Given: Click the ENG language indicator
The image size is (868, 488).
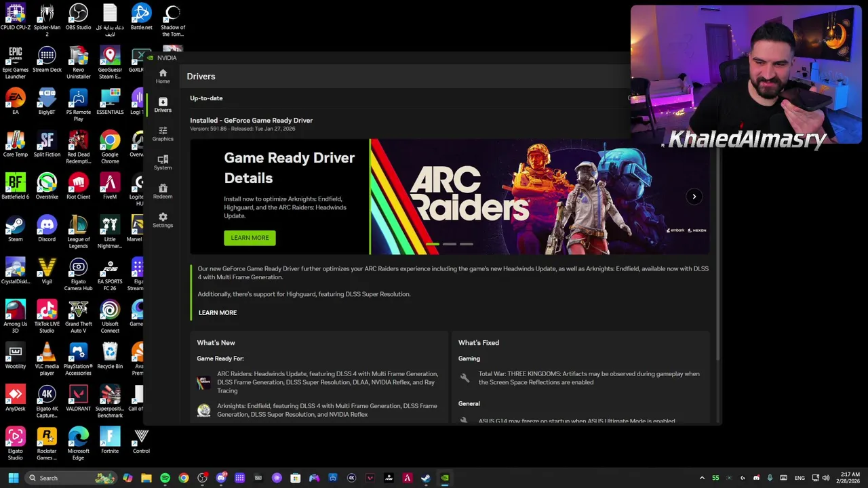Looking at the screenshot, I should click(800, 478).
